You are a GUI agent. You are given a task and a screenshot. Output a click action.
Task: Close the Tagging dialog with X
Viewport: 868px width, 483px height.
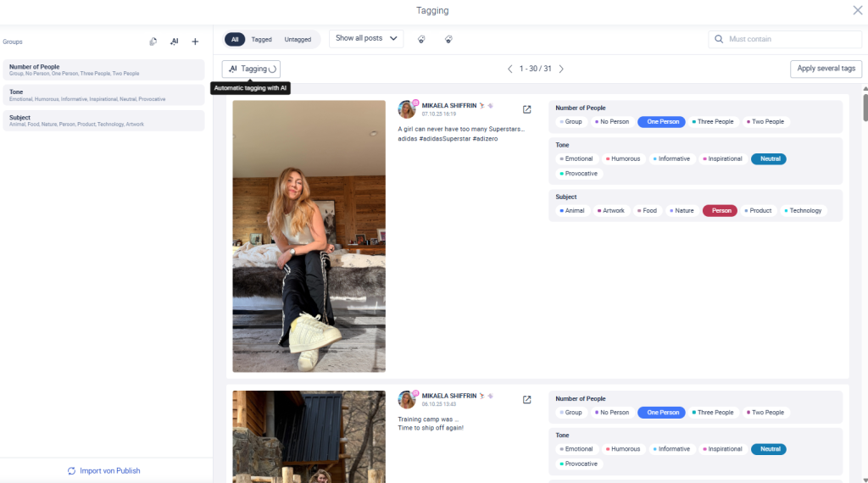[x=857, y=10]
